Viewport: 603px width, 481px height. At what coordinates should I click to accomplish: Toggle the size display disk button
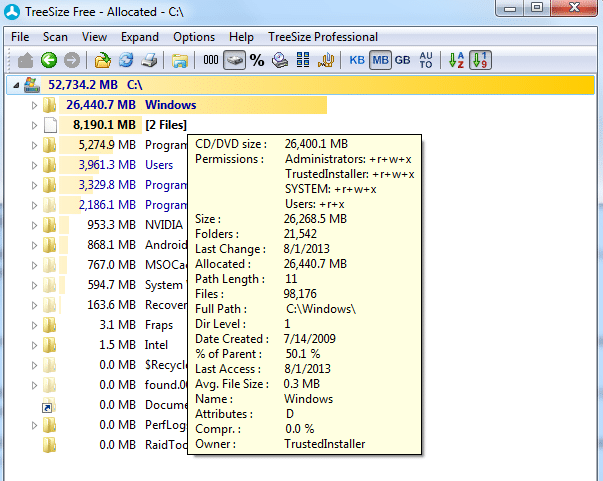[235, 60]
